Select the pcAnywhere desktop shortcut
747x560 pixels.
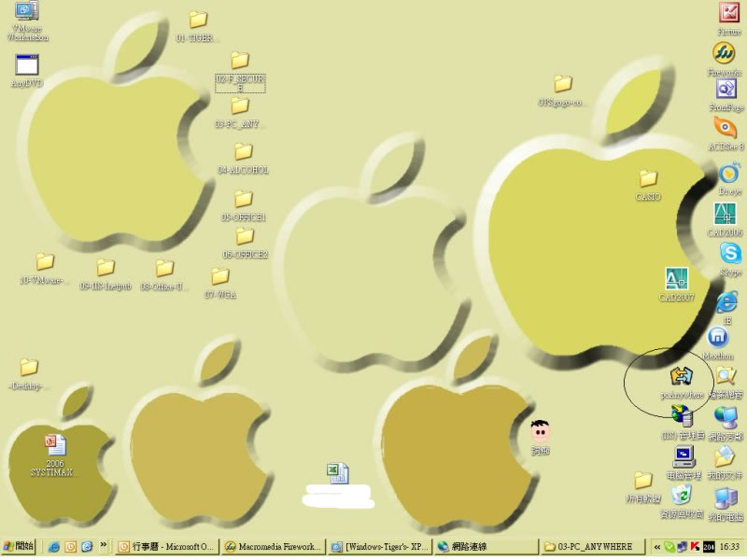pos(681,376)
